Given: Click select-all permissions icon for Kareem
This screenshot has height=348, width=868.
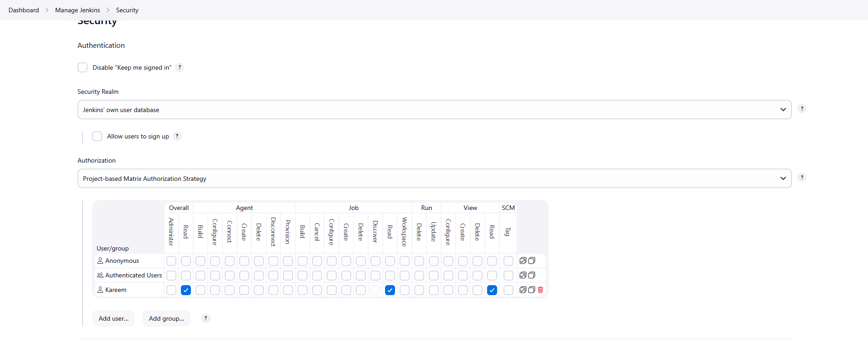Looking at the screenshot, I should 523,290.
